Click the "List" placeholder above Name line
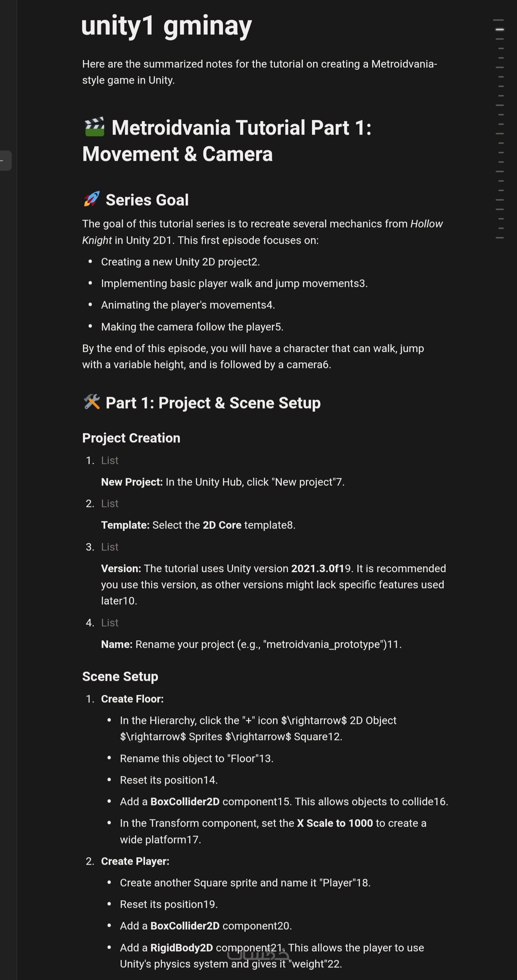 [x=110, y=622]
